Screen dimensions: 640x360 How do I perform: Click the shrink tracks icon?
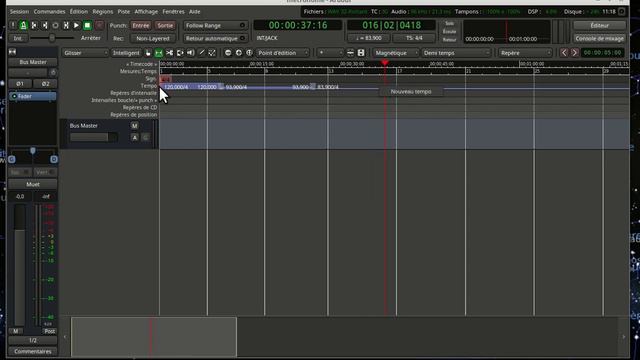coord(350,53)
